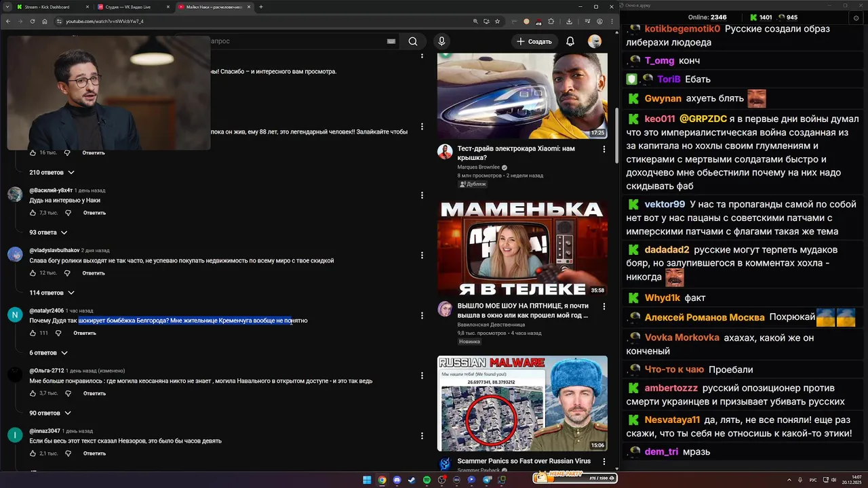
Task: Open options menu for ВЫШЛО МОЕ ШОУ video
Action: 604,306
